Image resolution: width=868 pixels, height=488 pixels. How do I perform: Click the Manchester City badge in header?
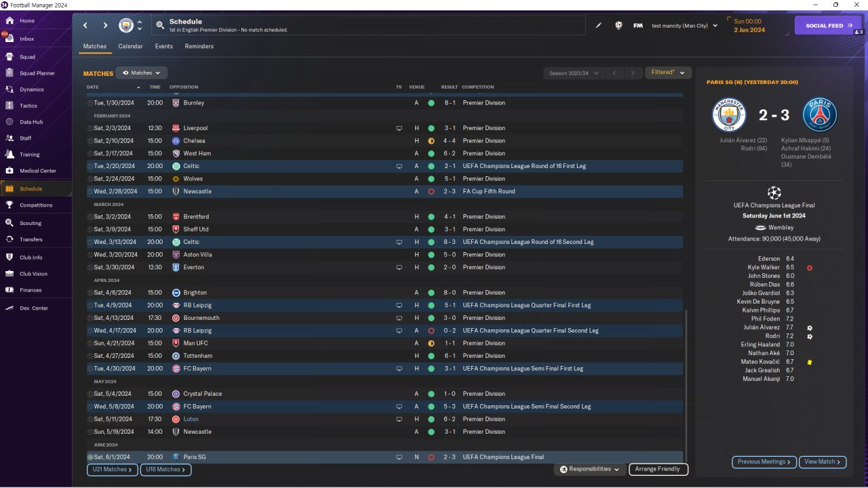126,25
